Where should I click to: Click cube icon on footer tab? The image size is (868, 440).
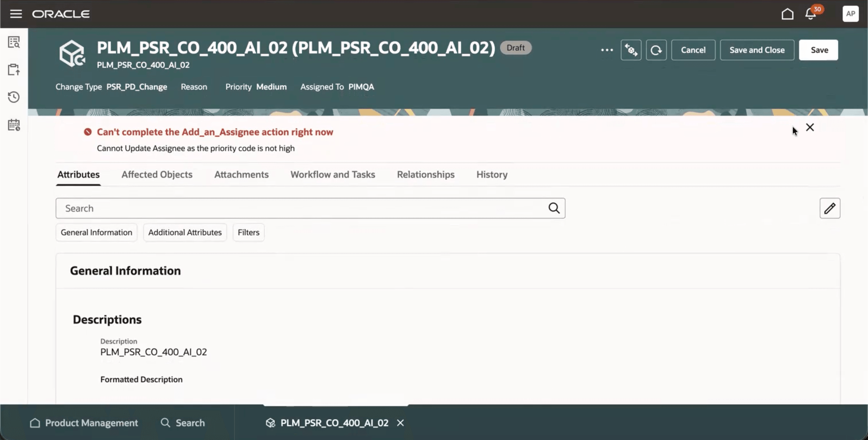270,423
